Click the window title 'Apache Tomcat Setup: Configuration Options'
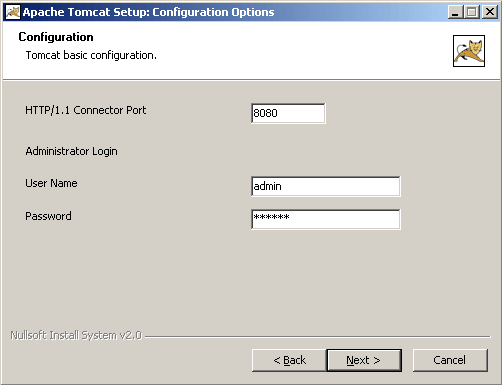Viewport: 502px width, 385px height. (149, 12)
